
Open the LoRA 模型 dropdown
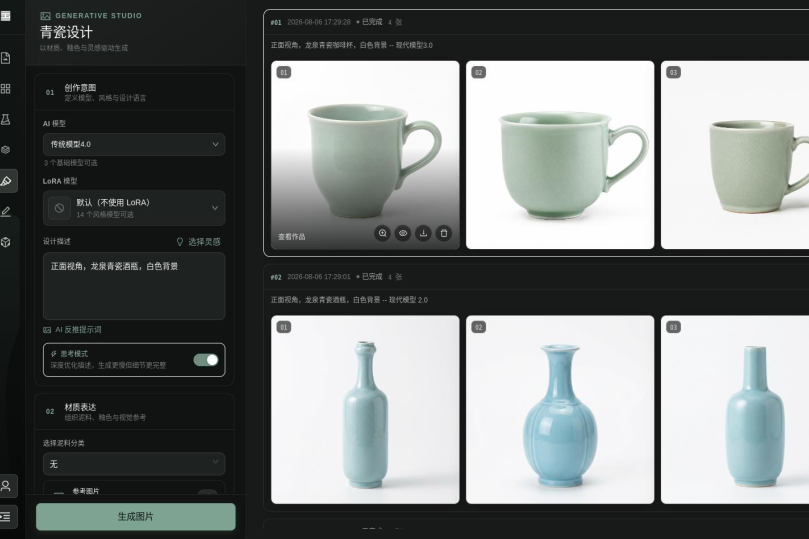tap(134, 208)
